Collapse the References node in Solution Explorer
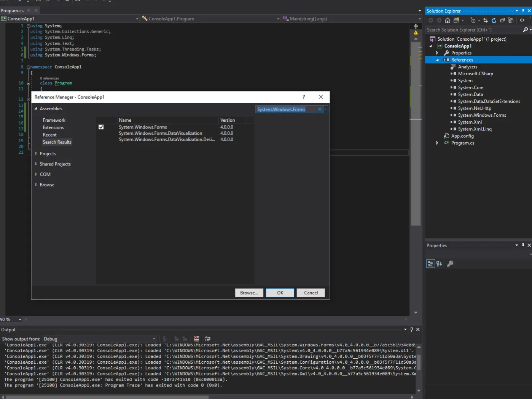532x399 pixels. 437,60
